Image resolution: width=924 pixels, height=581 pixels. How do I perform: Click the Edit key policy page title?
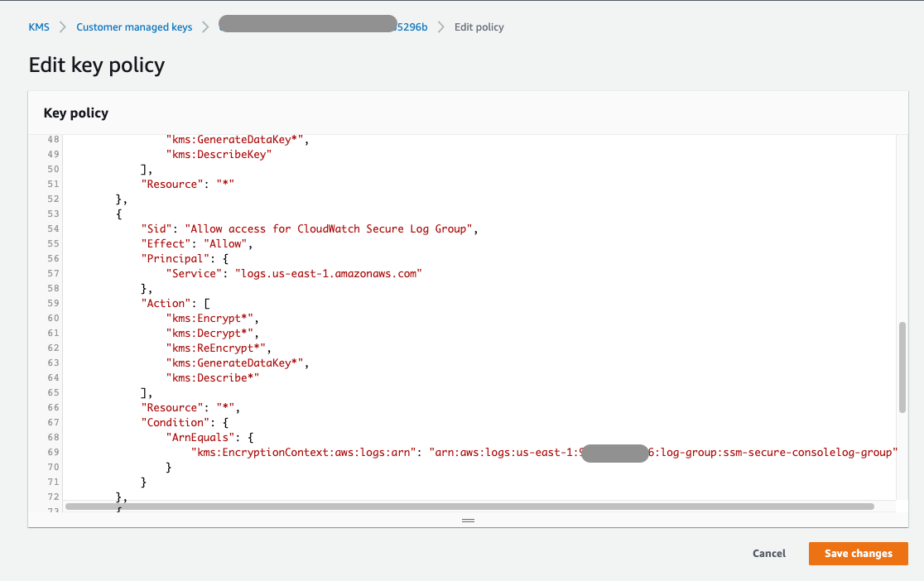point(96,65)
